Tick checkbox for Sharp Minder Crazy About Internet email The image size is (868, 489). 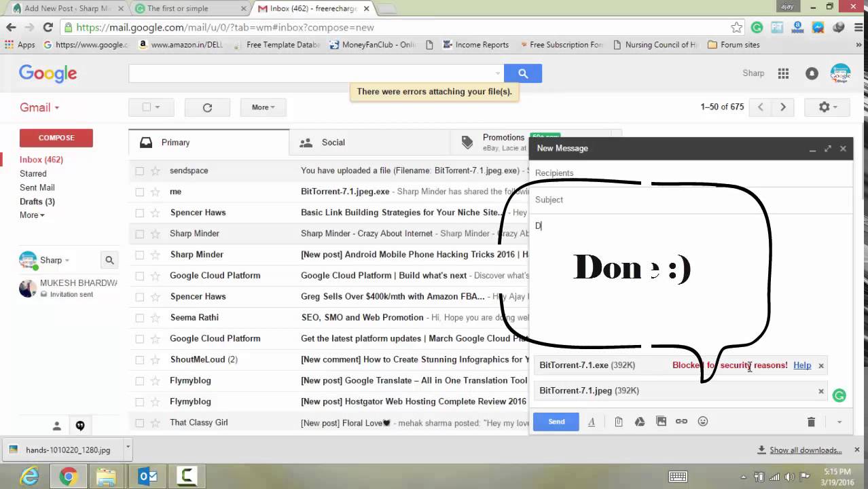(139, 234)
